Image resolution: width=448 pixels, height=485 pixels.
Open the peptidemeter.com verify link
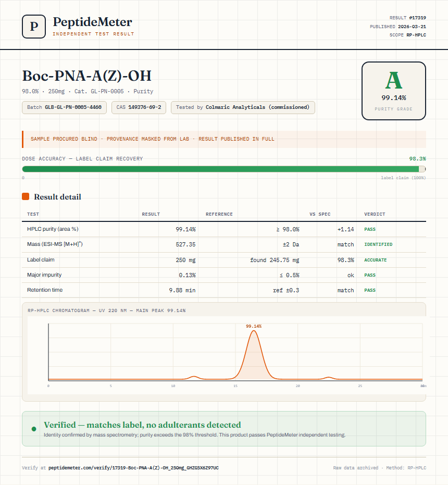(x=133, y=468)
